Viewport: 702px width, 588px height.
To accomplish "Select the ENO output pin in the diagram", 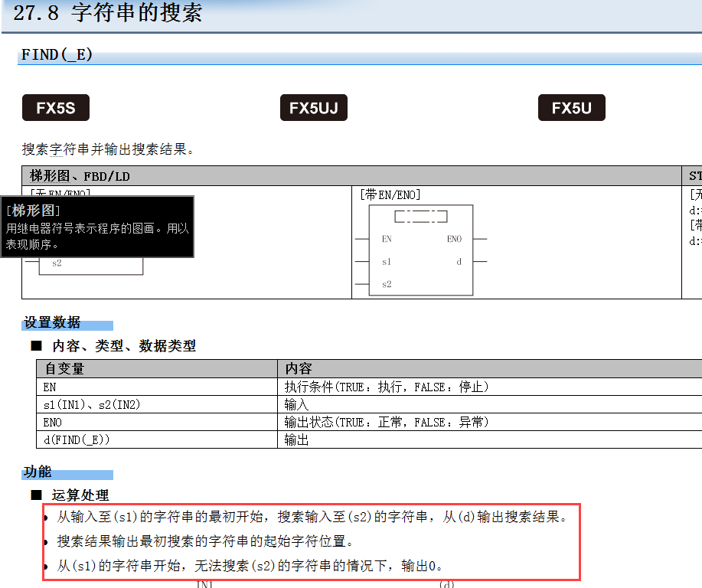I will [x=454, y=239].
